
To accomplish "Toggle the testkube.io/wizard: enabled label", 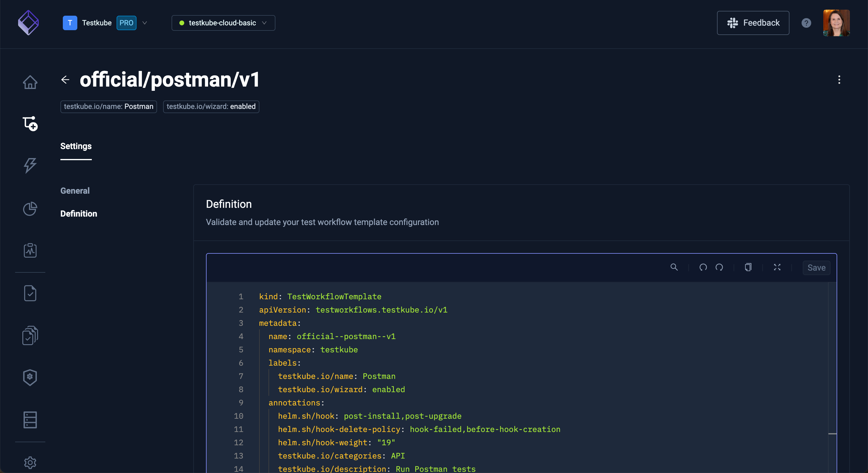I will coord(212,106).
